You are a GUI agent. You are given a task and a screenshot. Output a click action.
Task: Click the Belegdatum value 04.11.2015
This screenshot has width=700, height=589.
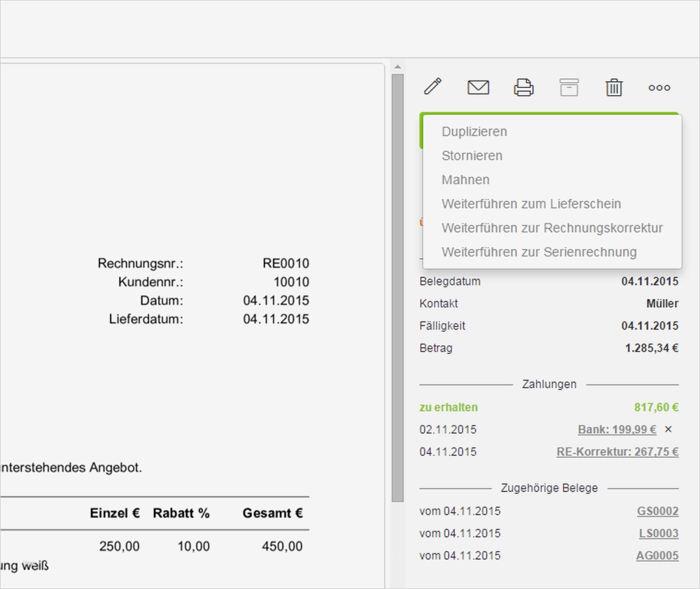[650, 282]
